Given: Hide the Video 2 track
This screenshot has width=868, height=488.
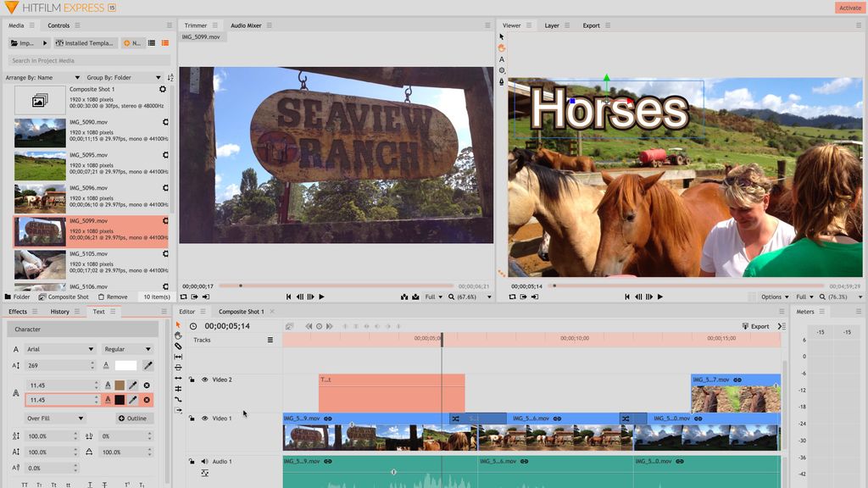Looking at the screenshot, I should pos(204,380).
